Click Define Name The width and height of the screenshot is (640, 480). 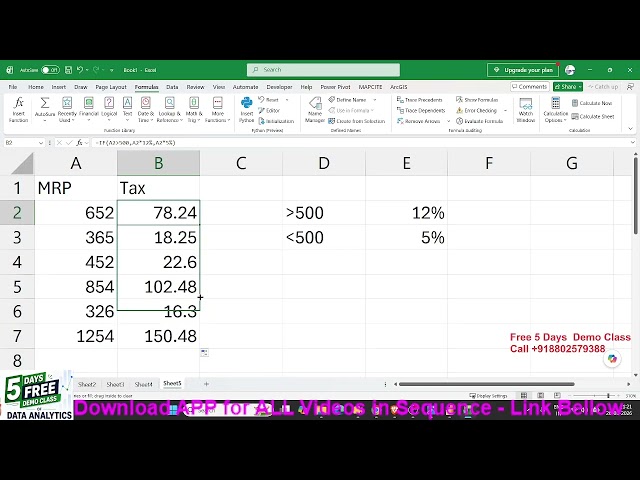[348, 100]
